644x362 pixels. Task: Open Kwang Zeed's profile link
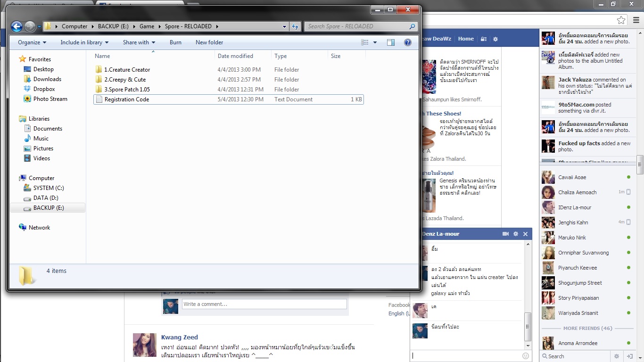coord(180,337)
